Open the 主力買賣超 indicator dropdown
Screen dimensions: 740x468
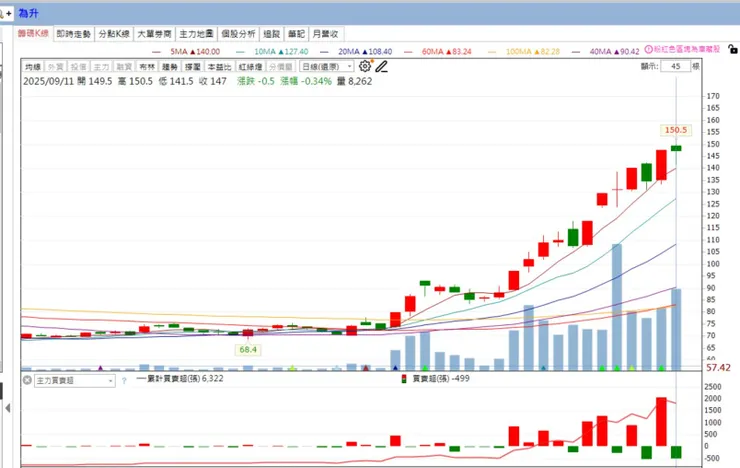pyautogui.click(x=75, y=381)
